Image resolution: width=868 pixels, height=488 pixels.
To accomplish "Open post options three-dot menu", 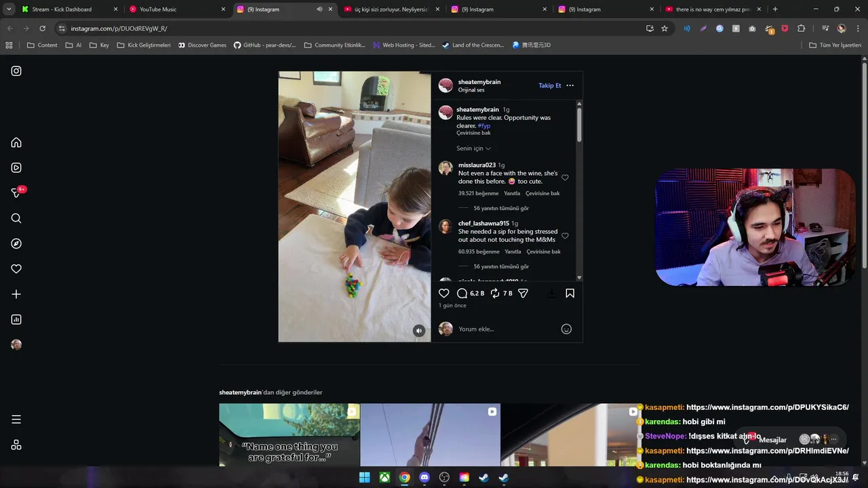I will click(570, 85).
